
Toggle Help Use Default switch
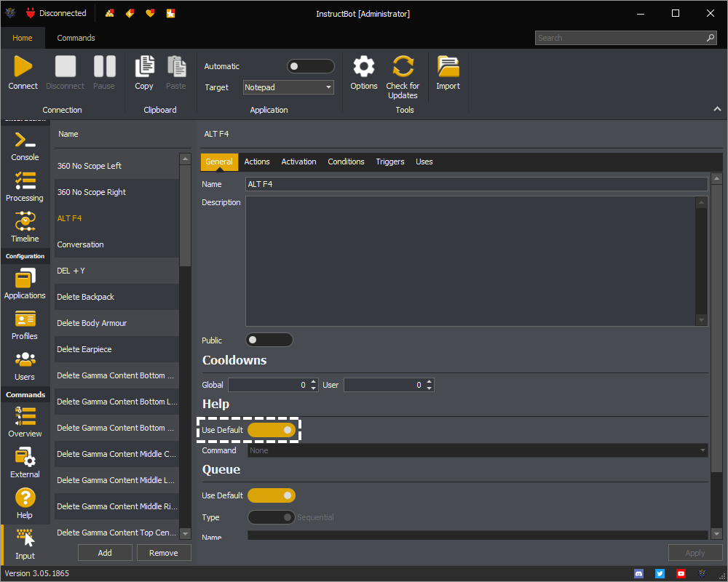[272, 430]
